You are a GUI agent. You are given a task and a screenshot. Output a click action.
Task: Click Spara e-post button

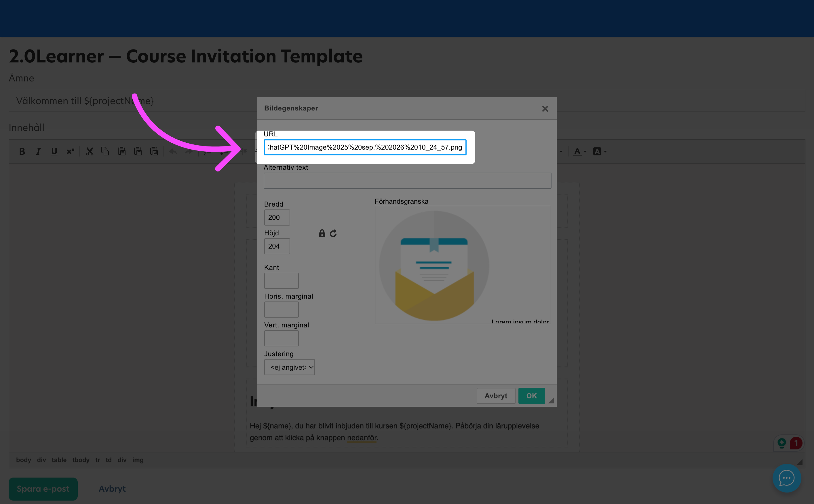click(x=43, y=489)
